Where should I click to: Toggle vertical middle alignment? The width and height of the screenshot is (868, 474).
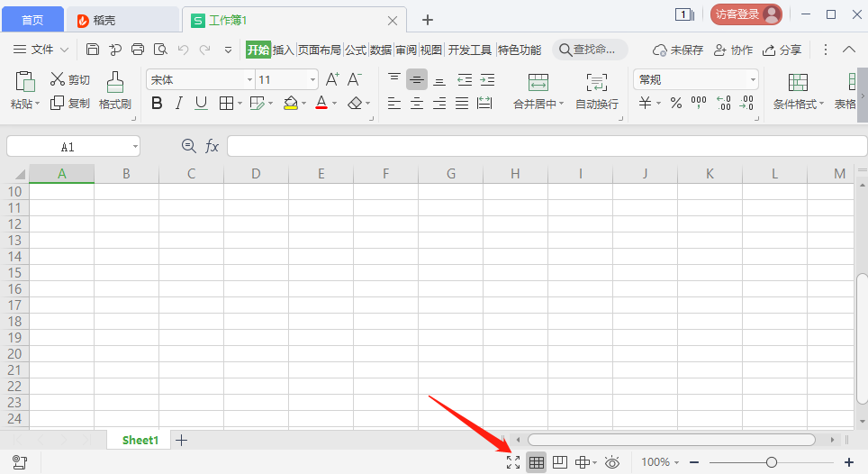point(417,79)
